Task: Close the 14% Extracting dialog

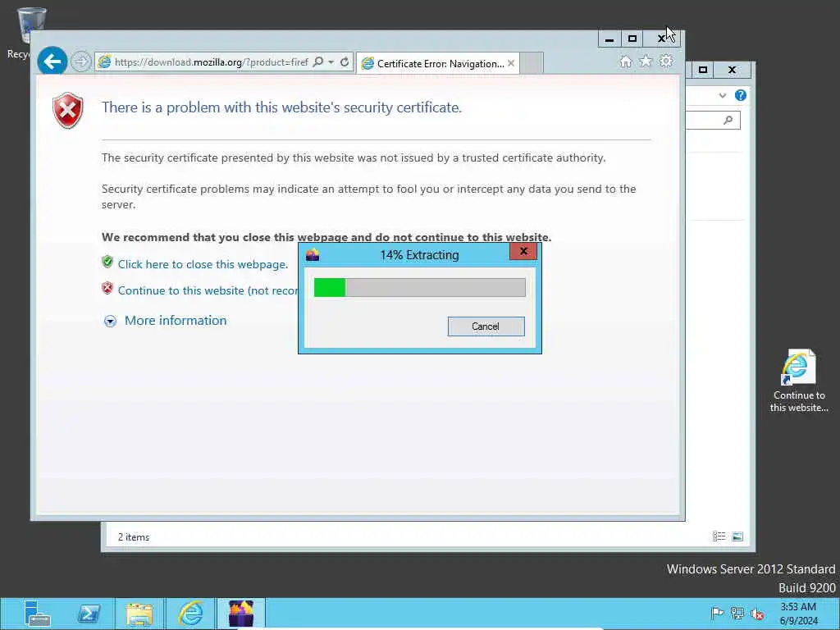Action: click(x=523, y=251)
